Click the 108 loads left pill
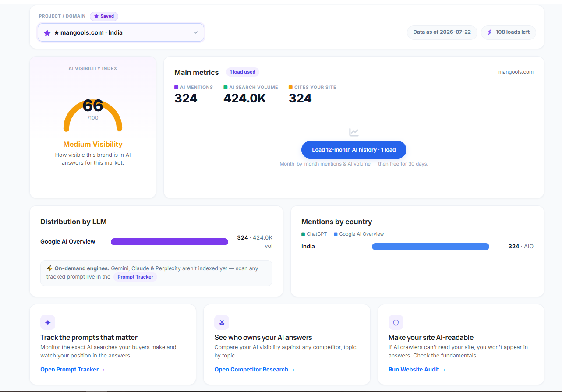Image resolution: width=562 pixels, height=392 pixels. tap(508, 32)
